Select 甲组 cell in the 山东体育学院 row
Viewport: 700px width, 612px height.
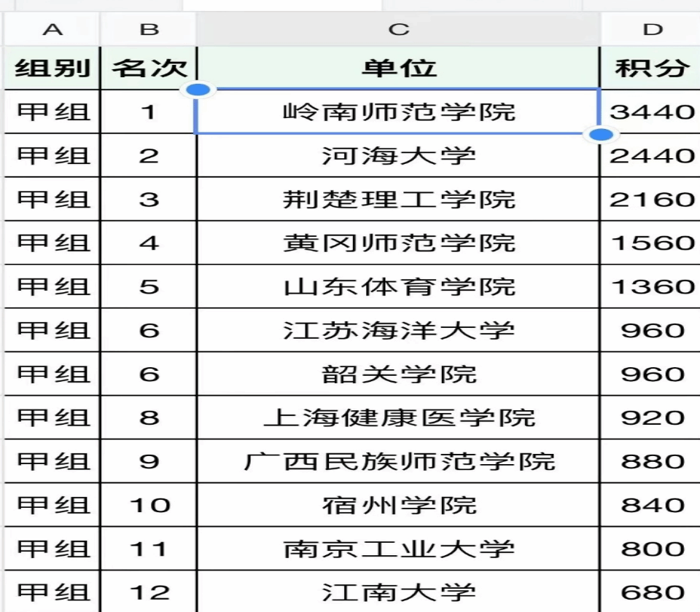pos(52,286)
